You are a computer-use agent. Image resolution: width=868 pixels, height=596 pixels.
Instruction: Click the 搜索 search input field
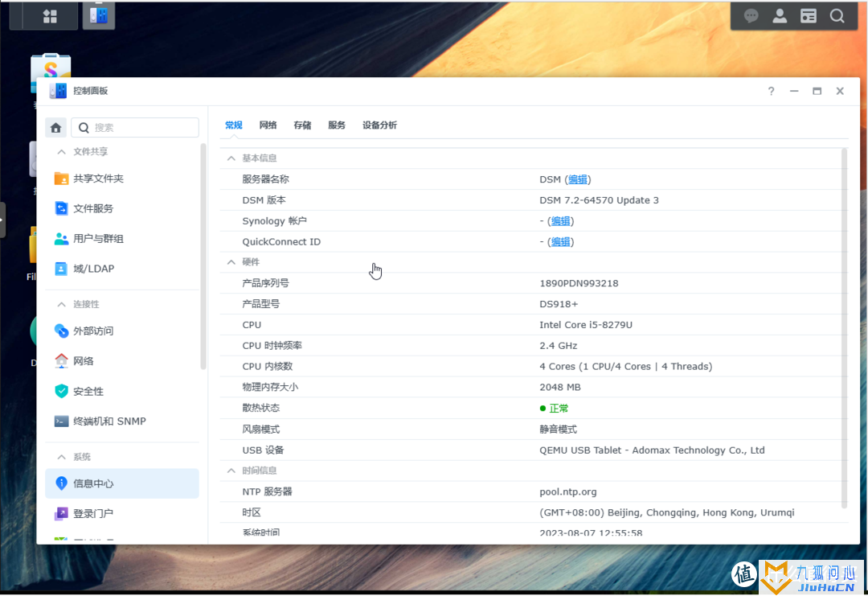coord(135,128)
